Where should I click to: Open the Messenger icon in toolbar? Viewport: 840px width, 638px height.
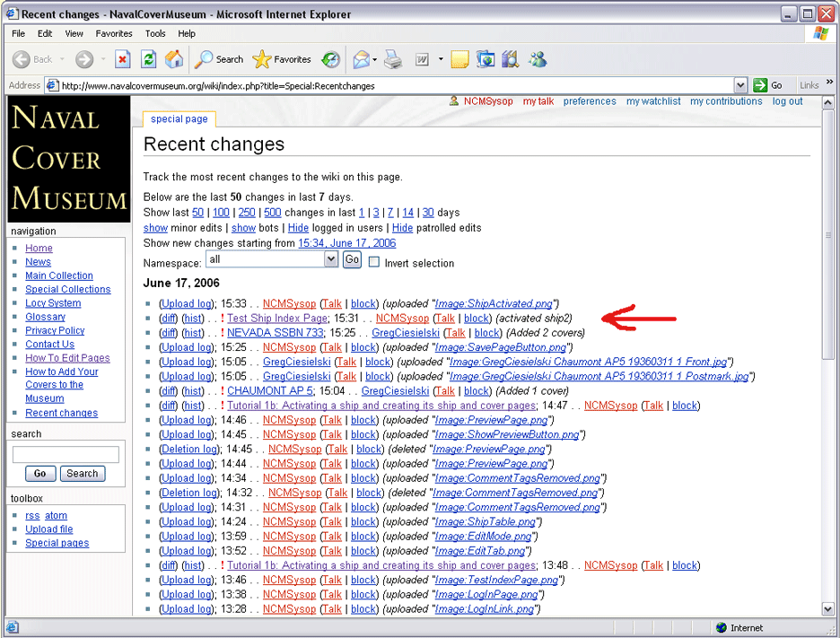pyautogui.click(x=538, y=59)
